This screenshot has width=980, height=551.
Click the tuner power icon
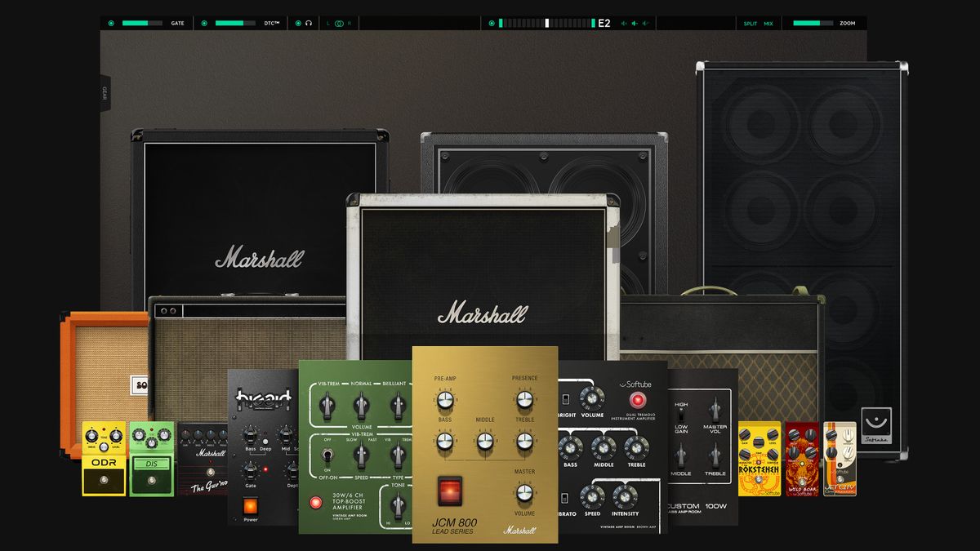pos(492,22)
